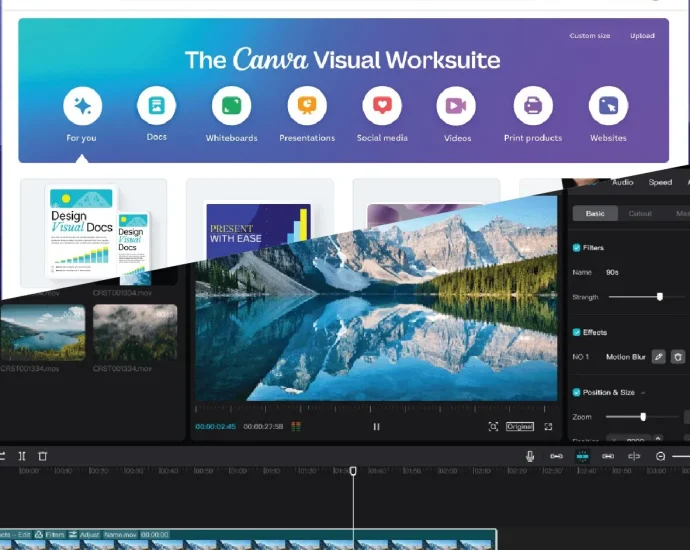
Task: Toggle the Filters checkbox
Action: 576,248
